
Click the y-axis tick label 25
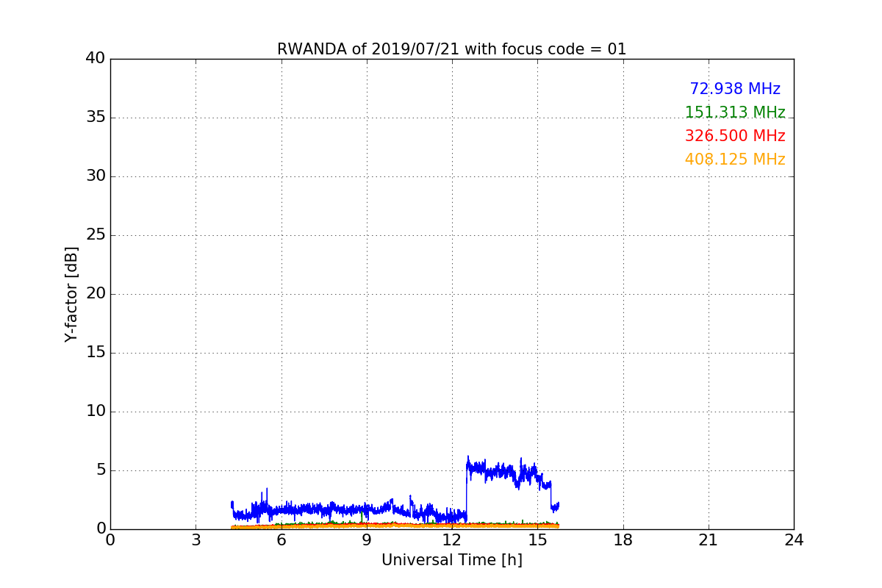pyautogui.click(x=96, y=235)
